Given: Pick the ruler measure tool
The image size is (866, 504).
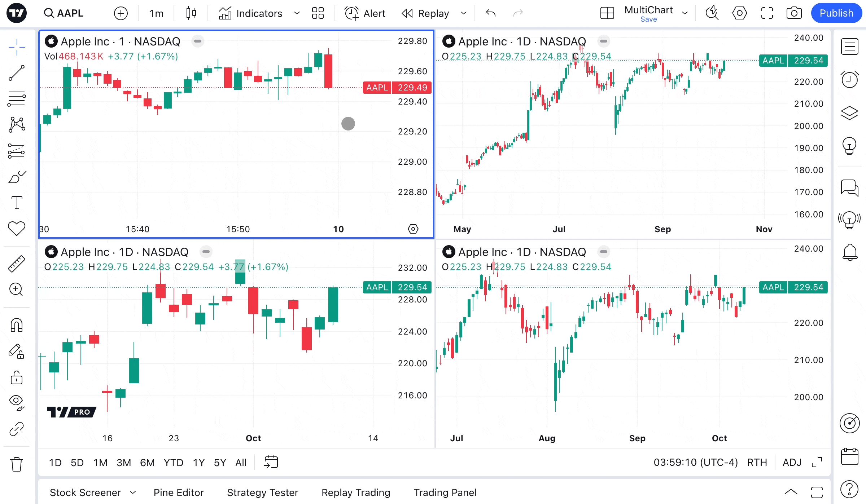Looking at the screenshot, I should 17,264.
